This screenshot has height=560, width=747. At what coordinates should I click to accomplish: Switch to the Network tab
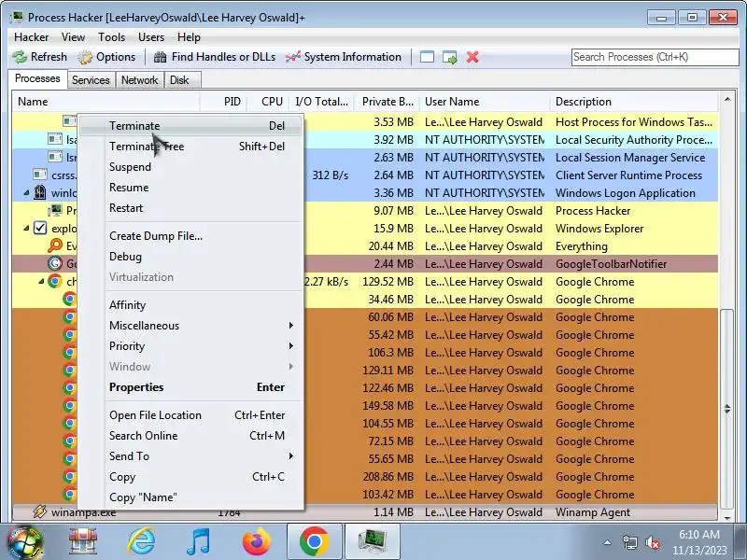[x=139, y=80]
